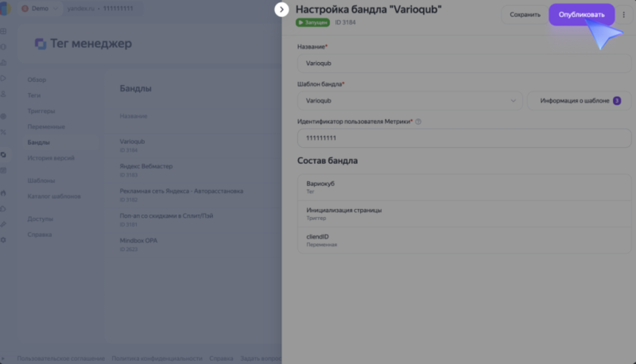Open the settings gear in the left rail
Screen dimensions: 636x364
tap(3, 240)
